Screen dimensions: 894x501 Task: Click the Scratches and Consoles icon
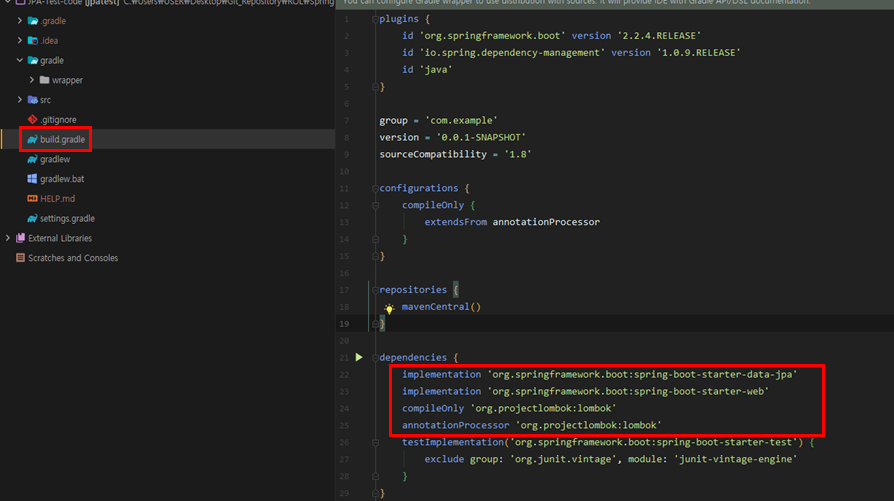click(x=21, y=258)
